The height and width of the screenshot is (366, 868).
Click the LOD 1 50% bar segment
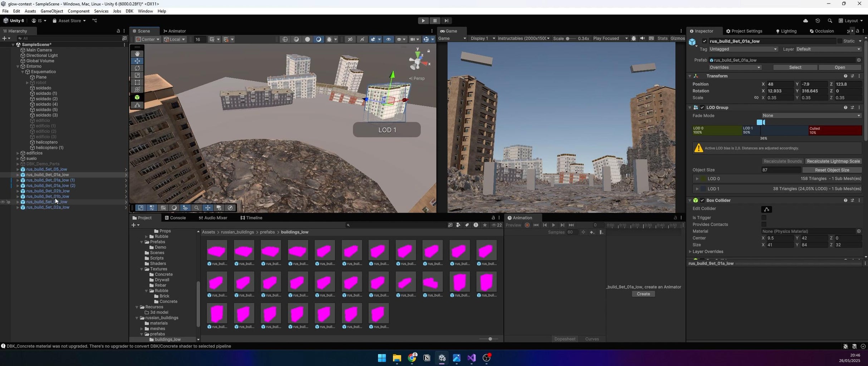pyautogui.click(x=775, y=130)
